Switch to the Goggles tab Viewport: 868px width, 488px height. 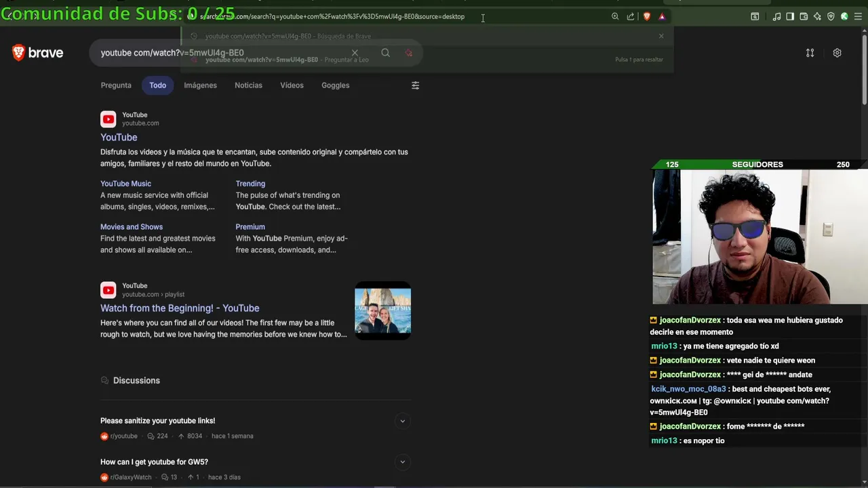335,85
